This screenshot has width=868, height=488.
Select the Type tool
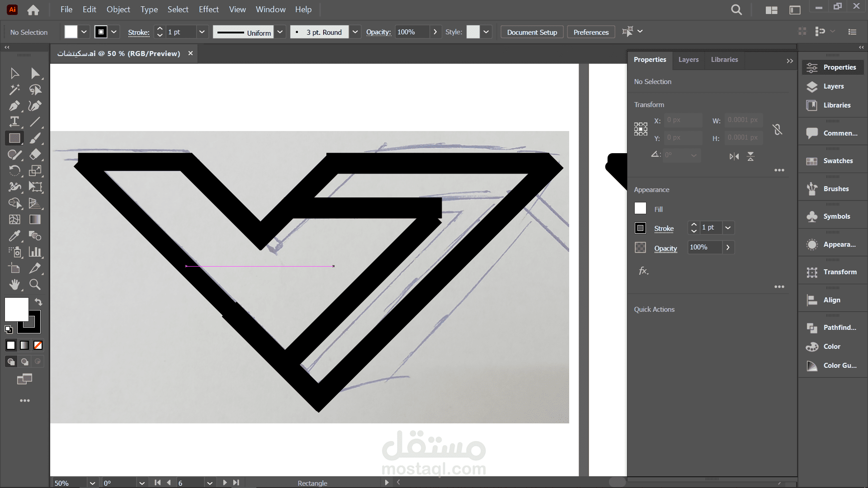14,122
